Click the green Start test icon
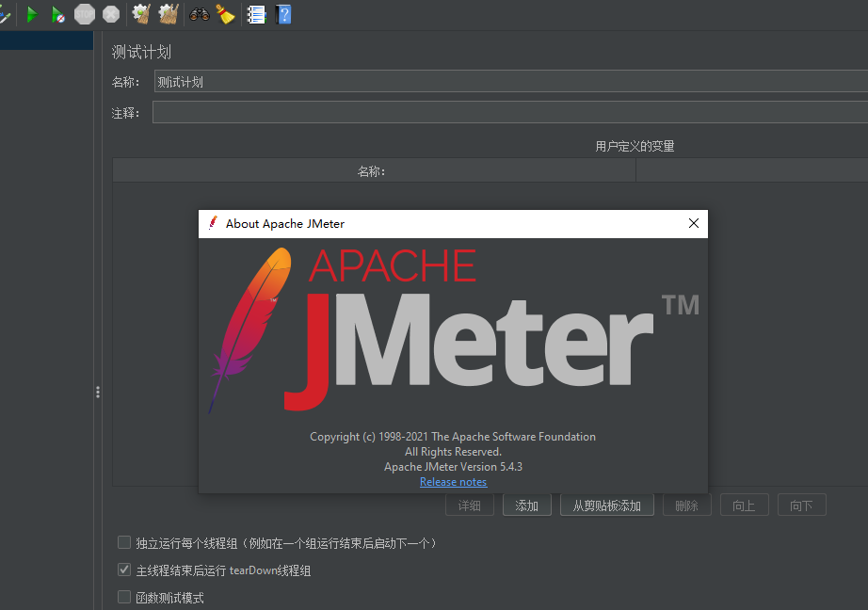 [31, 14]
